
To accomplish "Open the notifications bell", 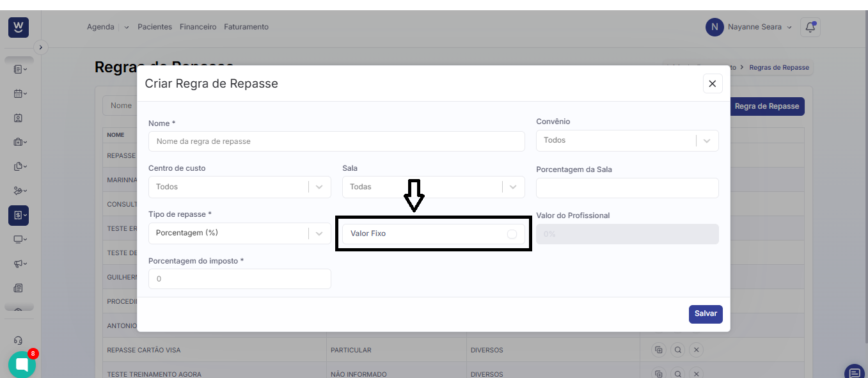I will pyautogui.click(x=810, y=27).
